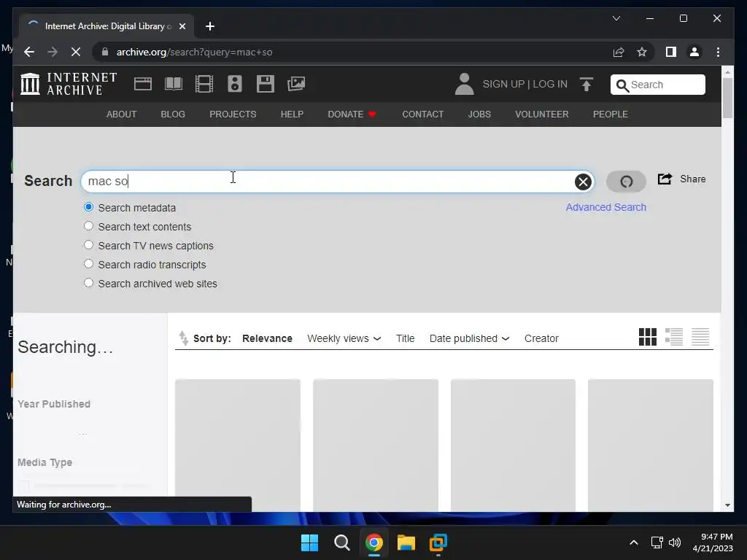Select Search text contents option

click(88, 226)
